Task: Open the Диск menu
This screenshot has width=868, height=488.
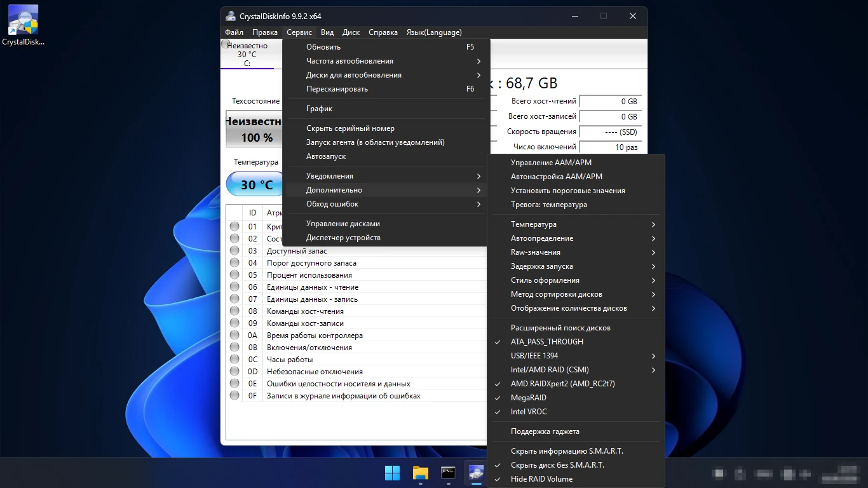Action: [351, 32]
